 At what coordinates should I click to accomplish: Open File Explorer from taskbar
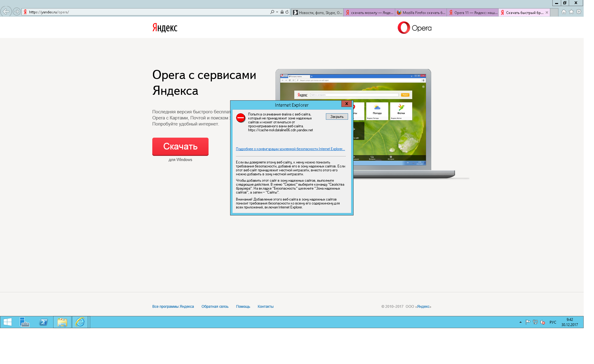pyautogui.click(x=62, y=322)
